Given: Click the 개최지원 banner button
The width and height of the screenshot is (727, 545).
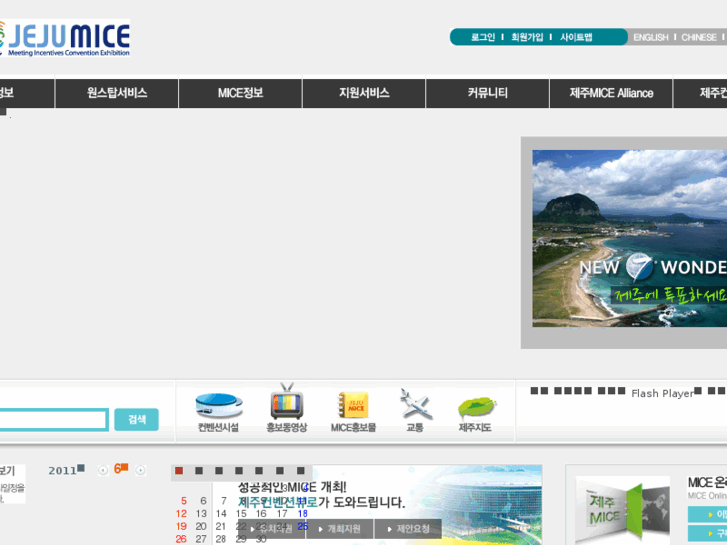Looking at the screenshot, I should pos(340,529).
